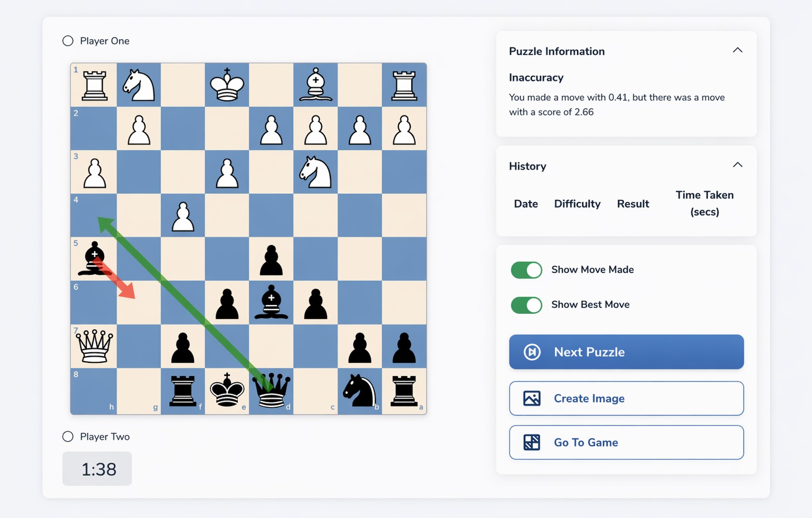Click the Player One label

pyautogui.click(x=104, y=41)
